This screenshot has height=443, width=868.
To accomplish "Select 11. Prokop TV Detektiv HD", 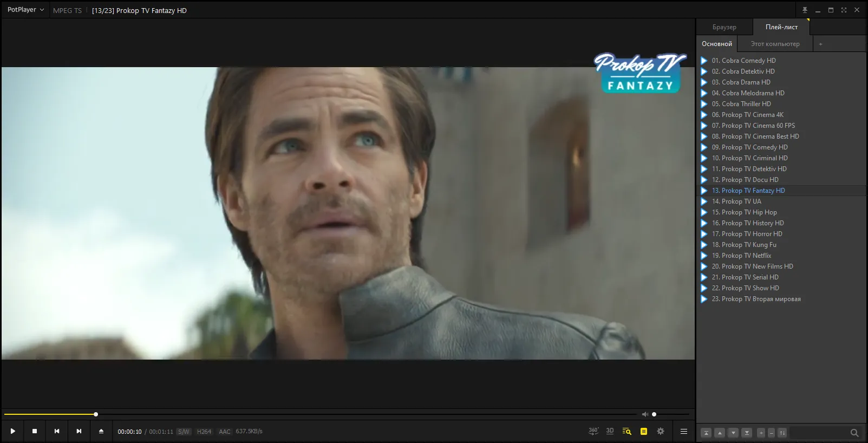I will [781, 169].
